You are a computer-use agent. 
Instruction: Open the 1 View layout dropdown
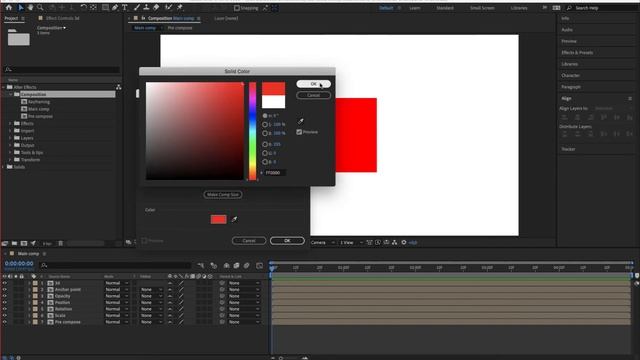(351, 242)
